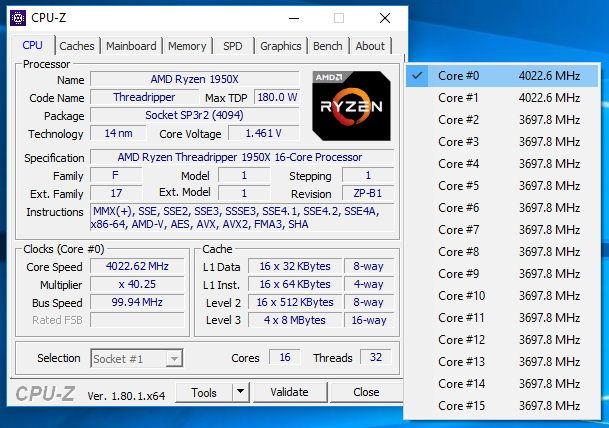The width and height of the screenshot is (609, 428).
Task: Pick Core #11 in the core menu
Action: point(502,318)
